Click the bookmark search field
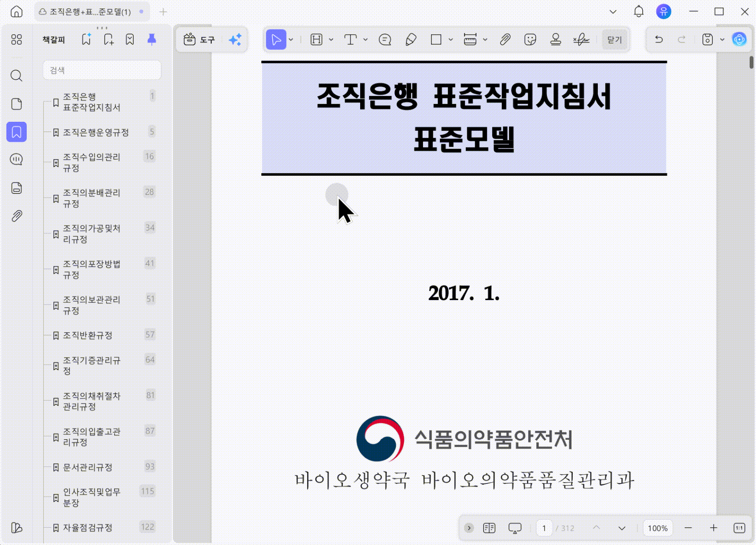 pyautogui.click(x=102, y=70)
